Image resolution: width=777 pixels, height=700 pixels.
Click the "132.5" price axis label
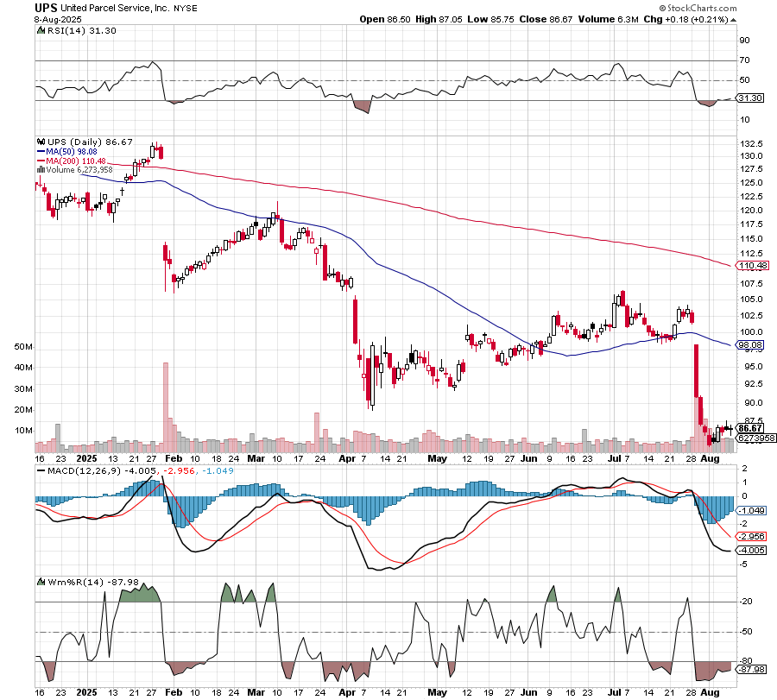[x=751, y=143]
